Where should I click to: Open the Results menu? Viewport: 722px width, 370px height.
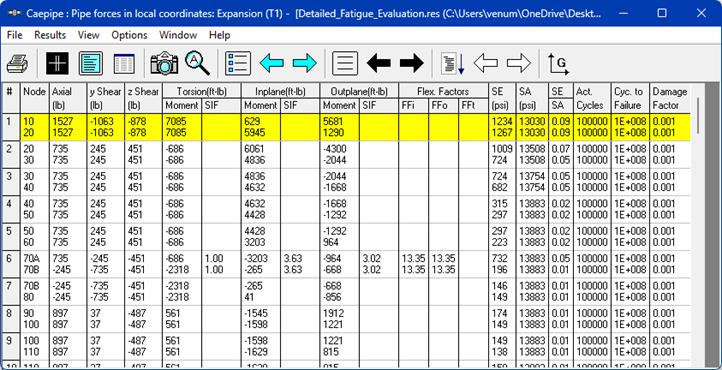point(50,35)
